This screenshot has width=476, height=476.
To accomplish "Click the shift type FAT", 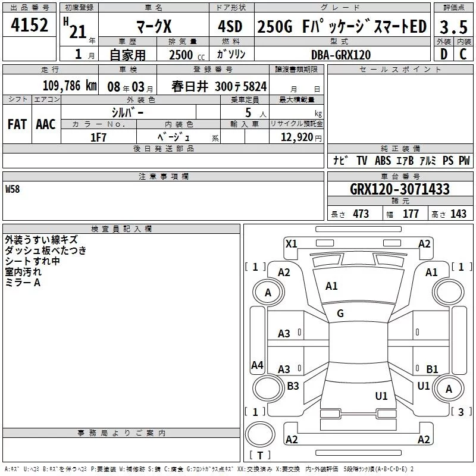I will (x=17, y=124).
